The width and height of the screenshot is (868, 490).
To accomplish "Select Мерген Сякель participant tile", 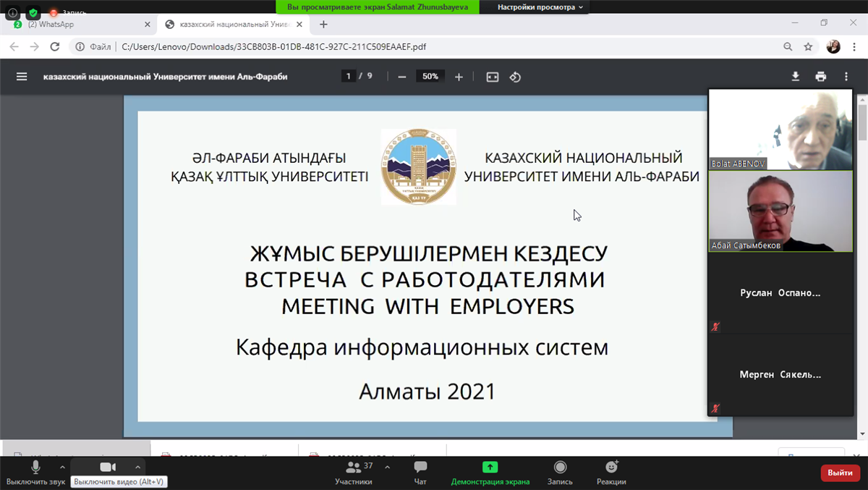I will pyautogui.click(x=780, y=375).
